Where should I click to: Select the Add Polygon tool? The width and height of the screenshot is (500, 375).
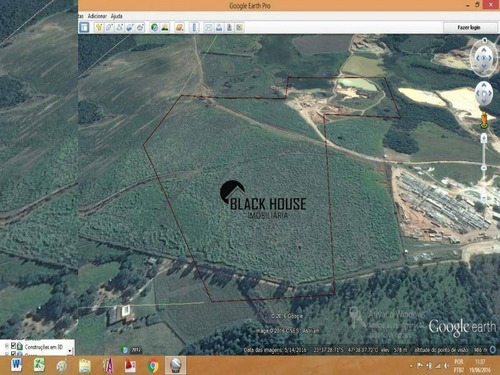(x=109, y=27)
